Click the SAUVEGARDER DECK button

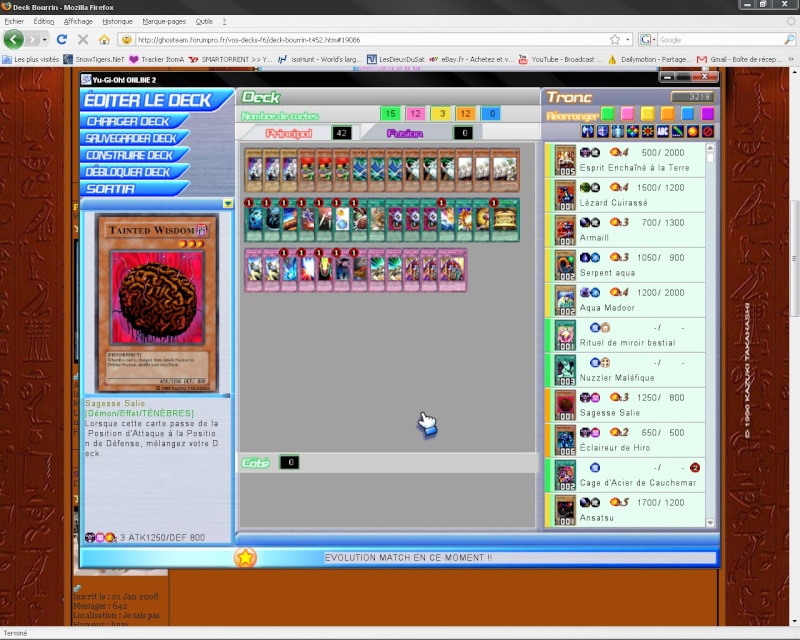(x=134, y=138)
